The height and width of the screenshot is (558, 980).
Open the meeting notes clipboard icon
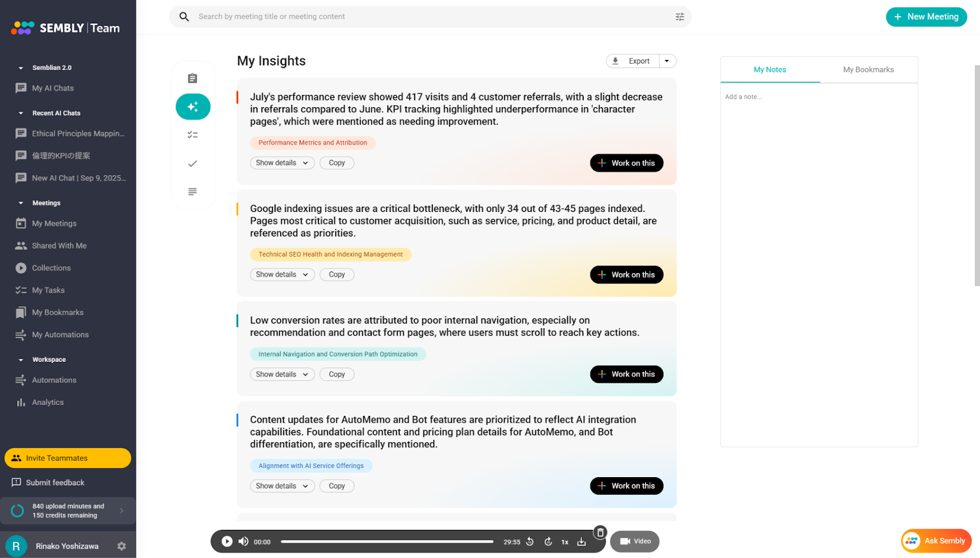192,78
